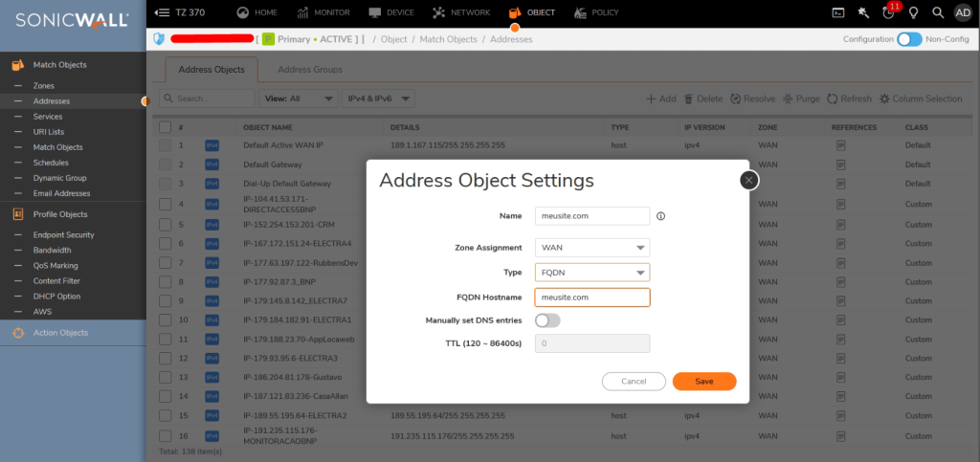Toggle Manually set DNS entries
The width and height of the screenshot is (980, 462).
pos(547,320)
